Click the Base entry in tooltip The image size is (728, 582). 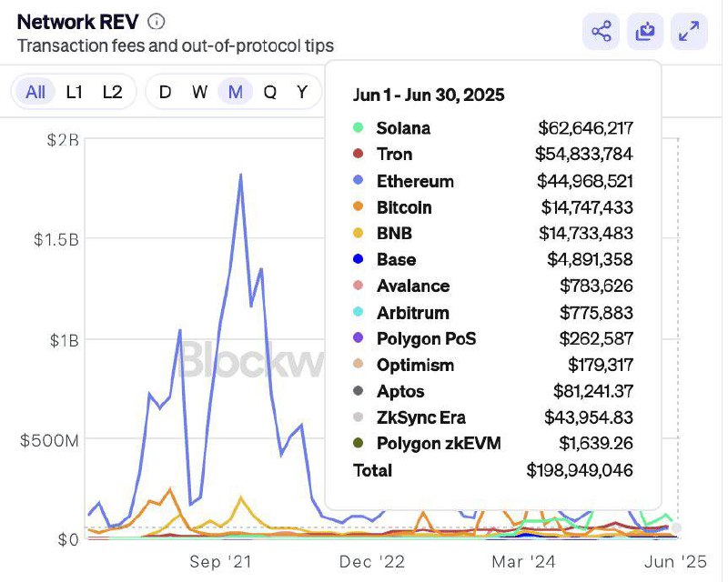[x=396, y=260]
